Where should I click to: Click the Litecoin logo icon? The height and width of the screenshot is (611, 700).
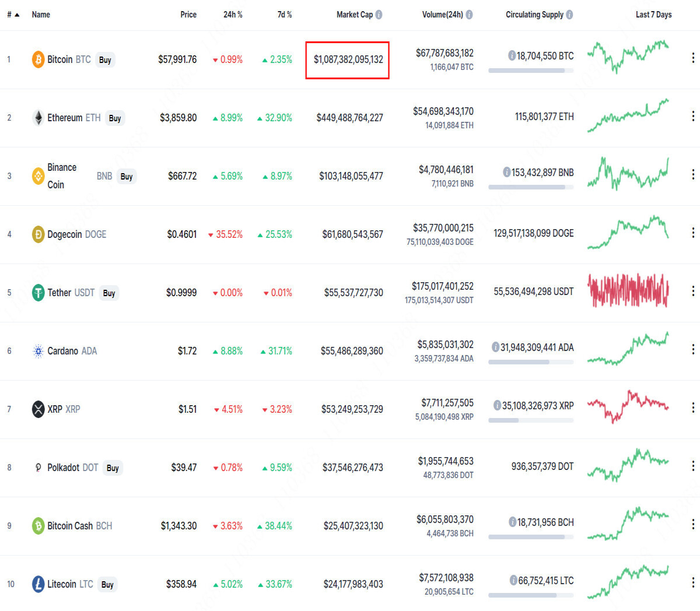(38, 584)
